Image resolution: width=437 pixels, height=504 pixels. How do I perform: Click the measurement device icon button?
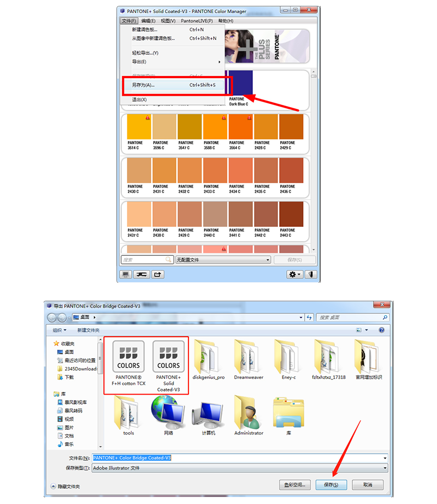[142, 274]
